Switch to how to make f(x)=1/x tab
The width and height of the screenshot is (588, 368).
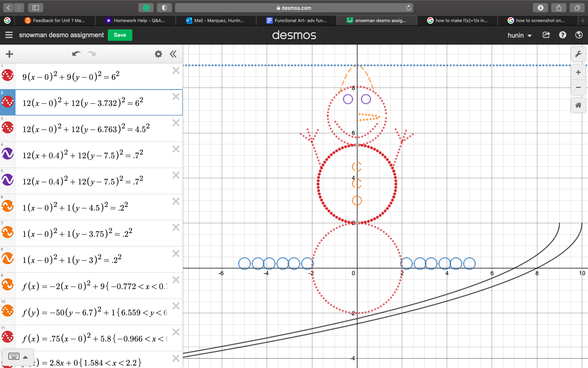tap(457, 20)
